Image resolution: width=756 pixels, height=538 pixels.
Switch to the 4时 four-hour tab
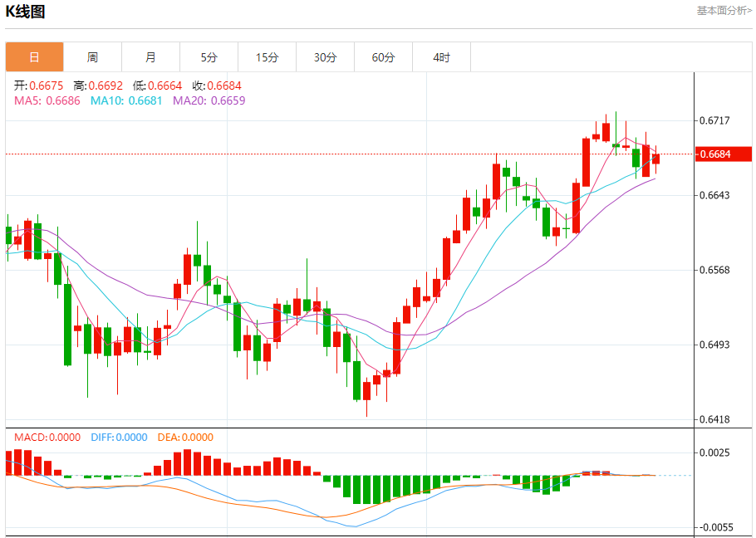tap(441, 57)
